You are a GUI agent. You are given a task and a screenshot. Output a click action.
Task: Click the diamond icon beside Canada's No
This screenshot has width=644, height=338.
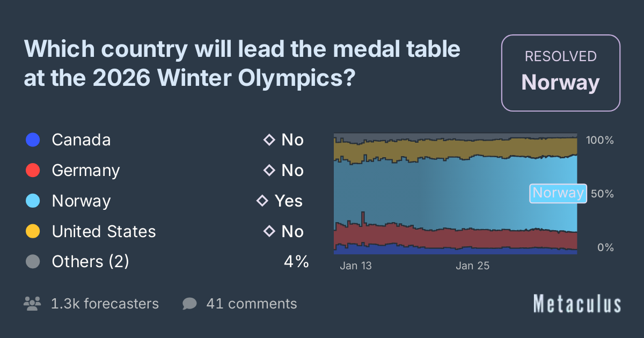point(269,140)
